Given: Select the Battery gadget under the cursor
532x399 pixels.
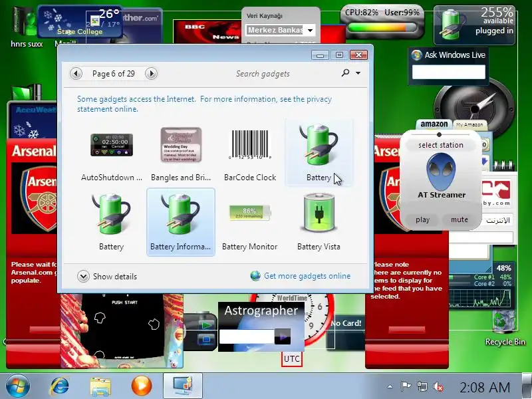Looking at the screenshot, I should [x=319, y=153].
